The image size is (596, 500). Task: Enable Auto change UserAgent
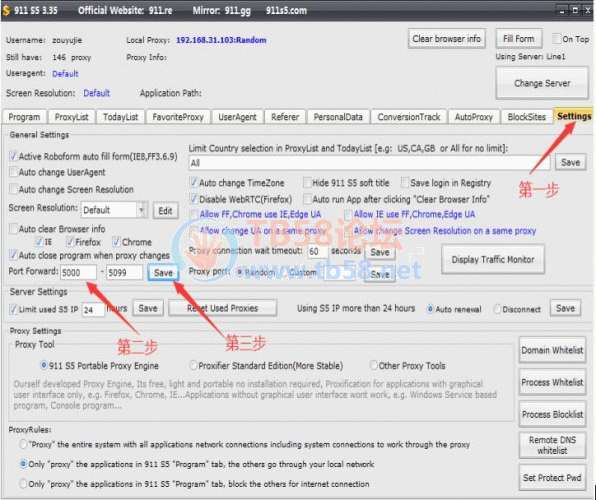pyautogui.click(x=14, y=172)
